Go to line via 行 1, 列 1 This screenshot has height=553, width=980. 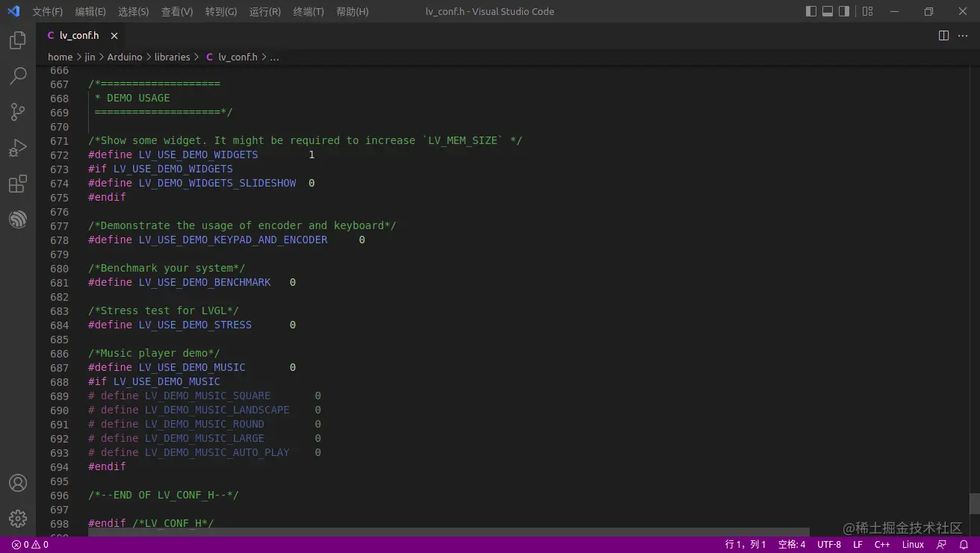coord(745,545)
